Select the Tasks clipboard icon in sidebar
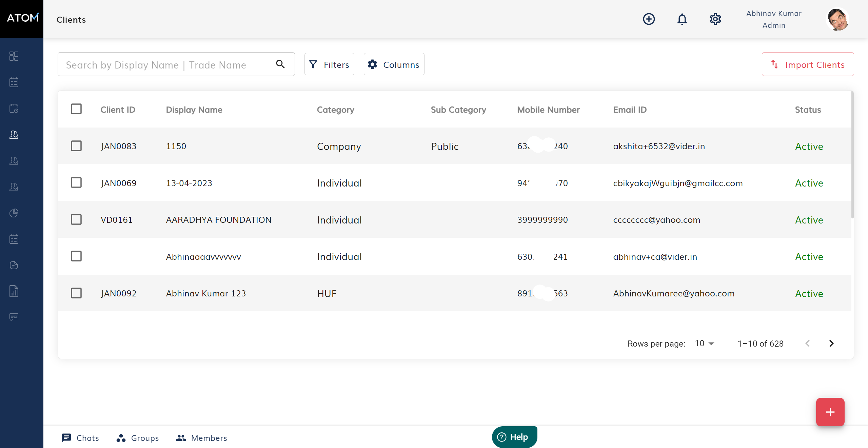The image size is (868, 448). coord(14,82)
